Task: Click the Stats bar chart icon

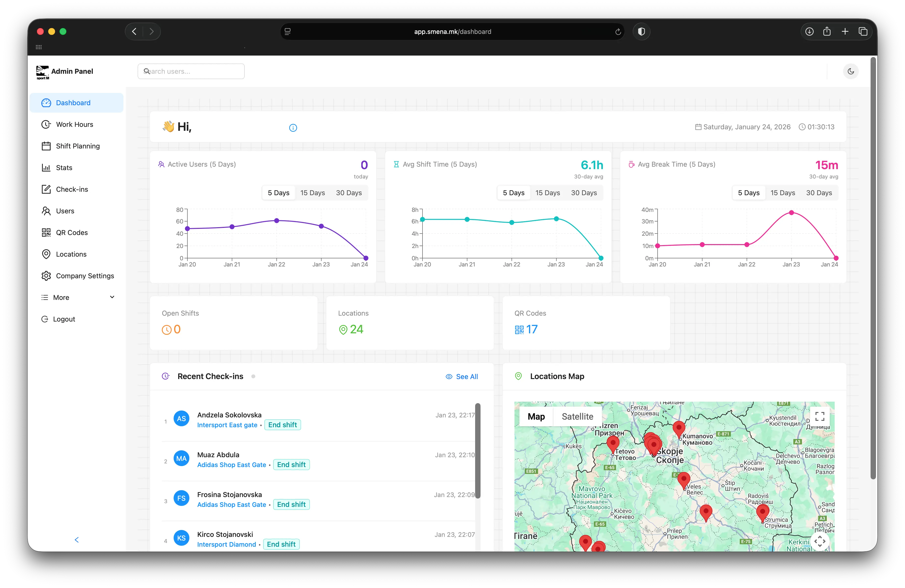Action: coord(46,167)
